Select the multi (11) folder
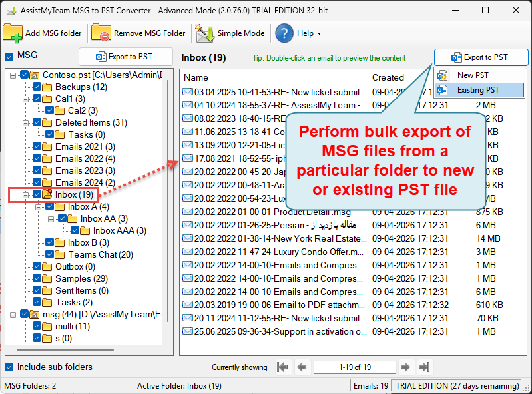The height and width of the screenshot is (394, 532). (x=73, y=327)
